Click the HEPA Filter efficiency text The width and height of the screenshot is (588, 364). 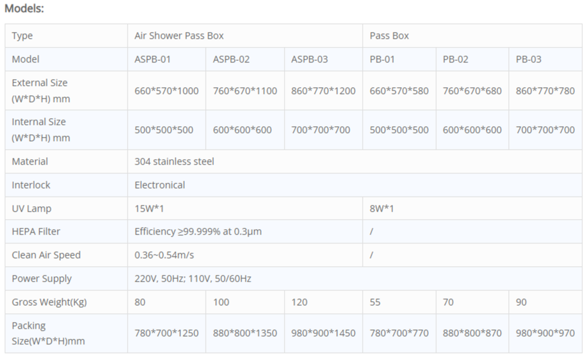(x=198, y=232)
